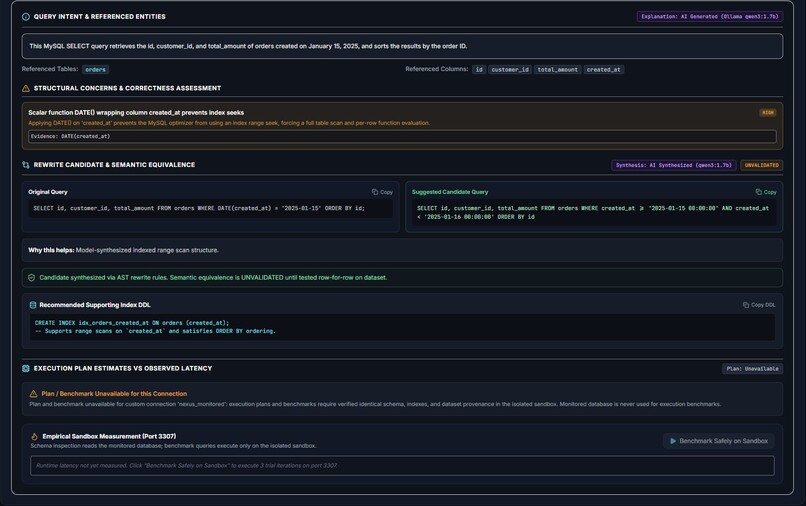Click the 'Referenced Columns:' label
The width and height of the screenshot is (806, 506).
point(436,69)
